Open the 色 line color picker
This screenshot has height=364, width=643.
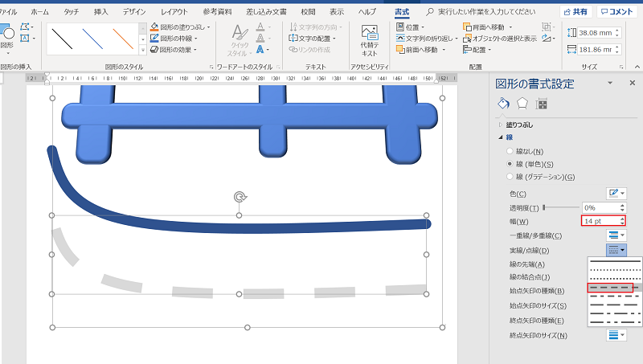point(616,193)
